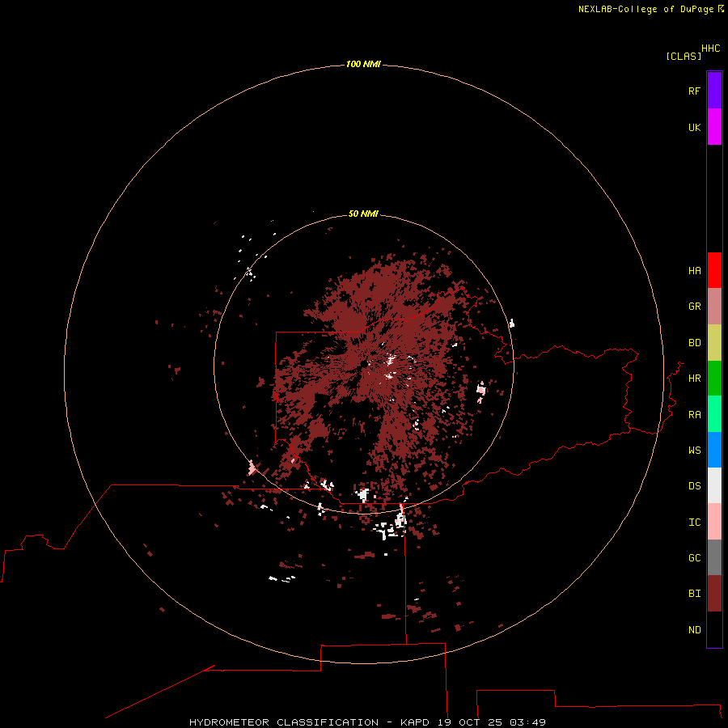The height and width of the screenshot is (728, 728).
Task: Click the HA legend label
Action: click(694, 271)
